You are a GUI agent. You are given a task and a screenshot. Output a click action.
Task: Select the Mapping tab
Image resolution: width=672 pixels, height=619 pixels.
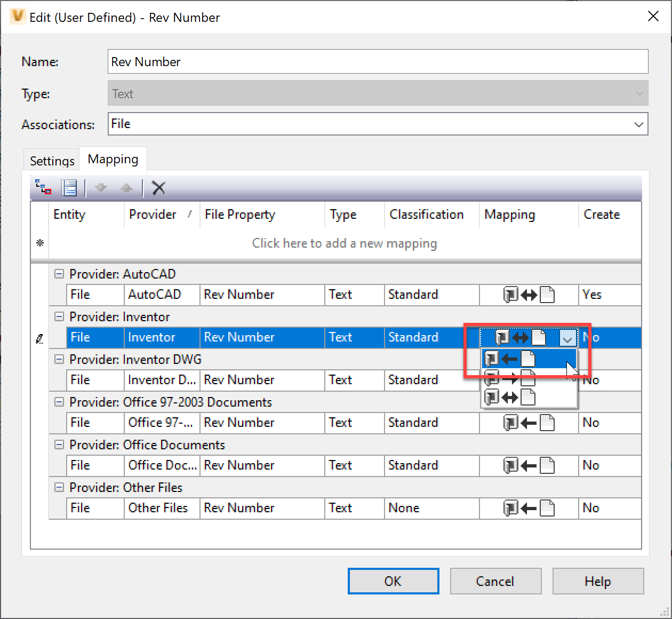tap(113, 158)
